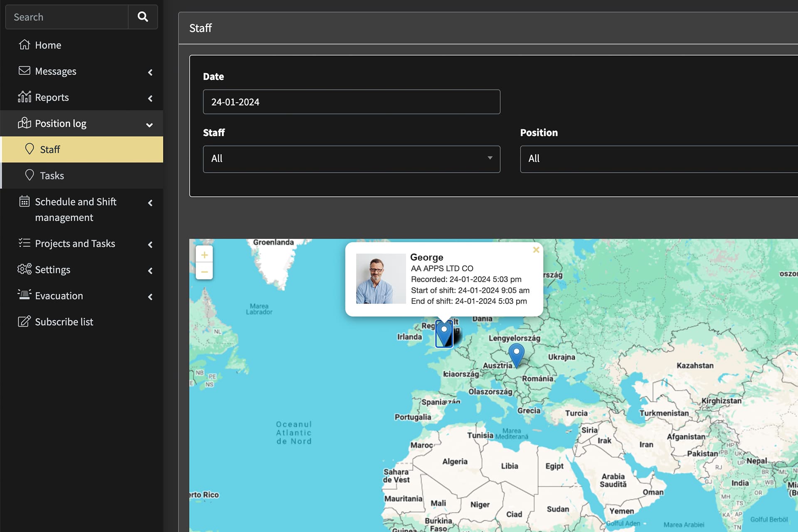Click the Evacuation siren icon

click(x=25, y=295)
